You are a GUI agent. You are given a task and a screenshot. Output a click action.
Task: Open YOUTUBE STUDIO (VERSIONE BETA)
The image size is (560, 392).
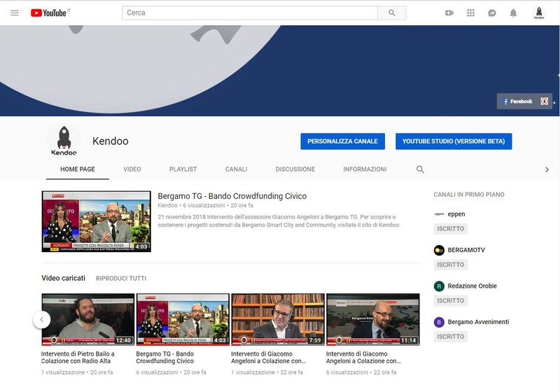(454, 141)
